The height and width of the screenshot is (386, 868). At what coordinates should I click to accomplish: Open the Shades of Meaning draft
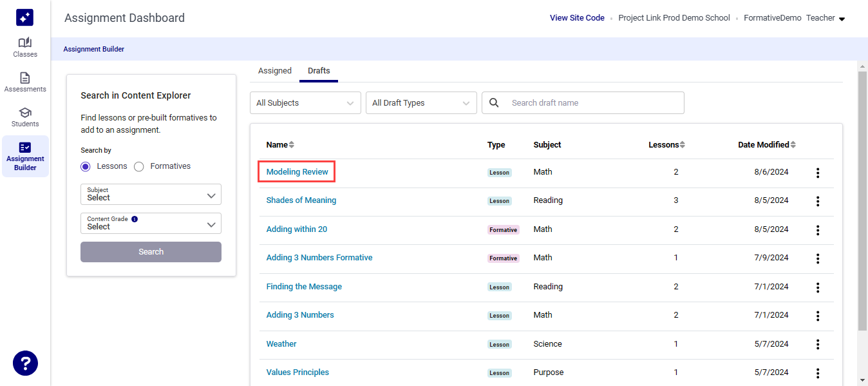click(x=301, y=200)
